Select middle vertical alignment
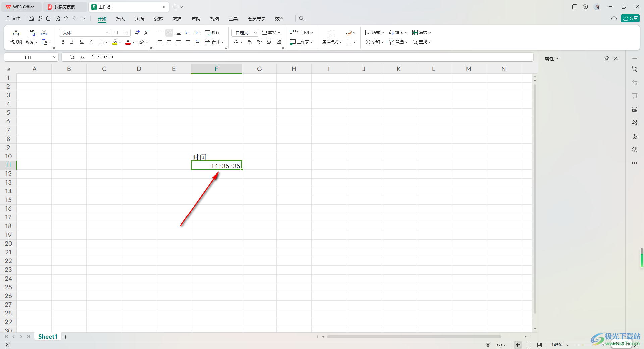Screen dimensions: 644x349 pyautogui.click(x=169, y=33)
